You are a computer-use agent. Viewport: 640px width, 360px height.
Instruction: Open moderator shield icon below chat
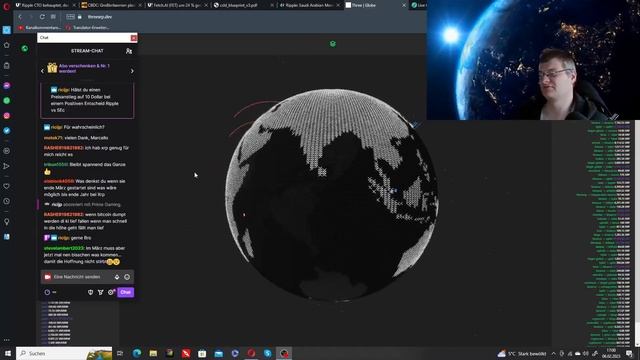pyautogui.click(x=91, y=292)
